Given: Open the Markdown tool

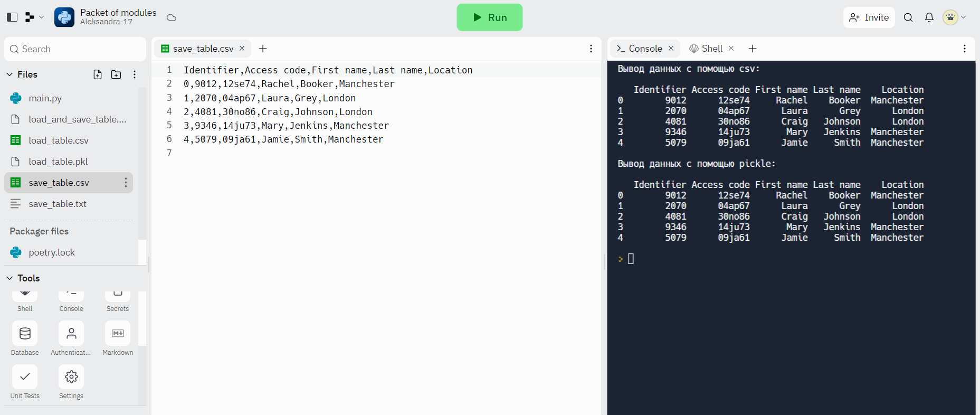Looking at the screenshot, I should (x=118, y=339).
